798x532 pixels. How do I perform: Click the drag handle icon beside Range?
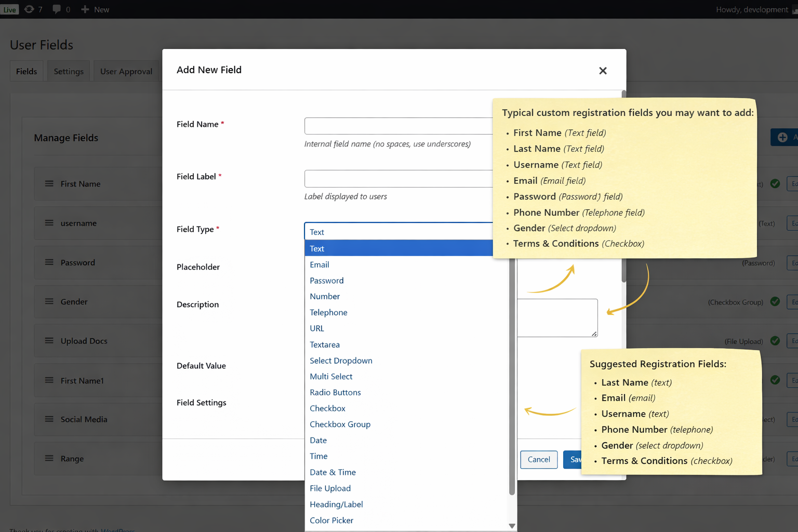pyautogui.click(x=49, y=459)
